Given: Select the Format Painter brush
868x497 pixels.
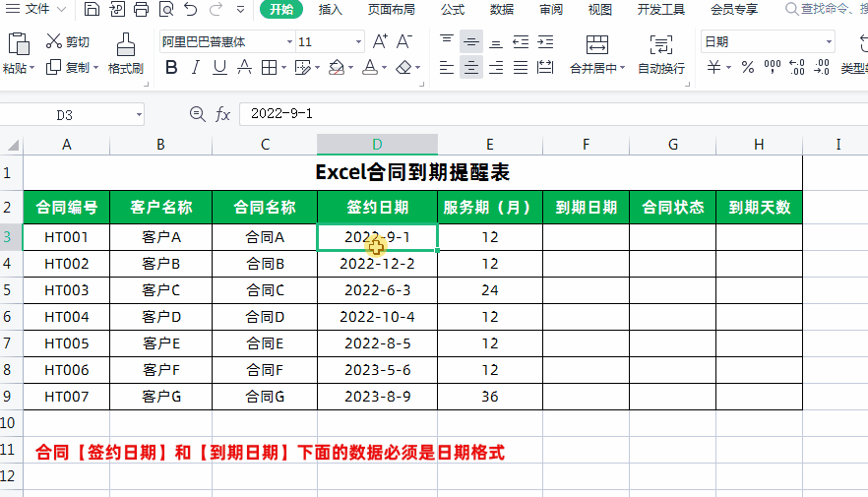Looking at the screenshot, I should (126, 54).
